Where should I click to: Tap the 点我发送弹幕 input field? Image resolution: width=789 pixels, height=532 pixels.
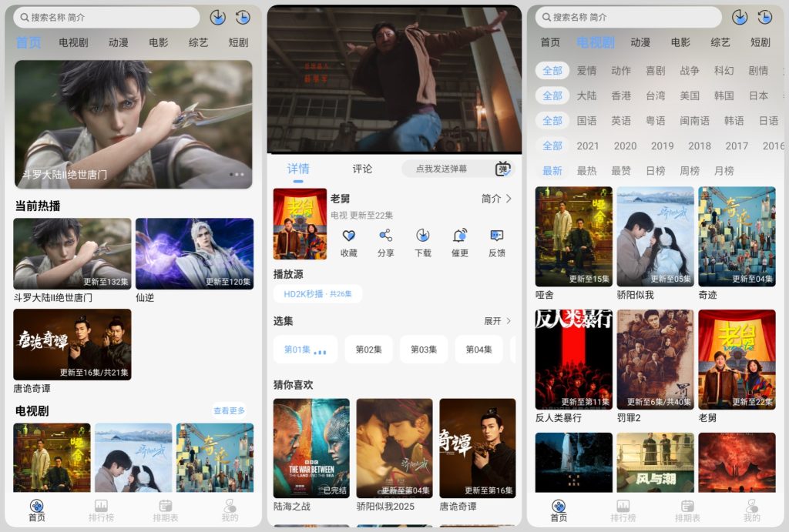pos(442,169)
